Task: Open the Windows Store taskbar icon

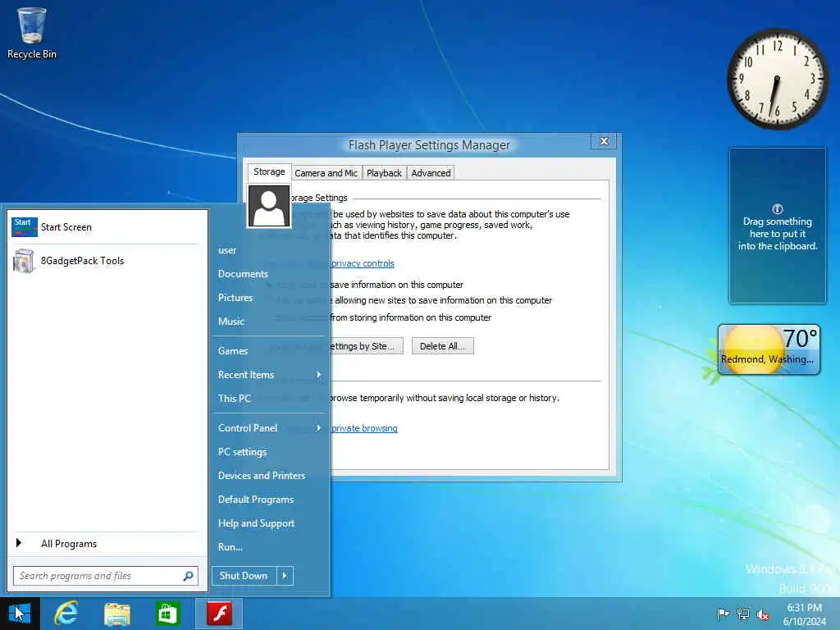Action: (x=167, y=614)
